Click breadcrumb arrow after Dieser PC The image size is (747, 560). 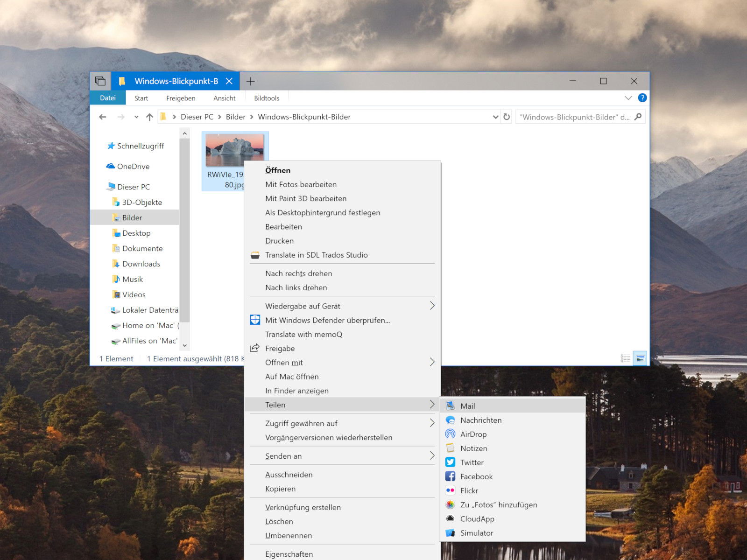point(219,117)
